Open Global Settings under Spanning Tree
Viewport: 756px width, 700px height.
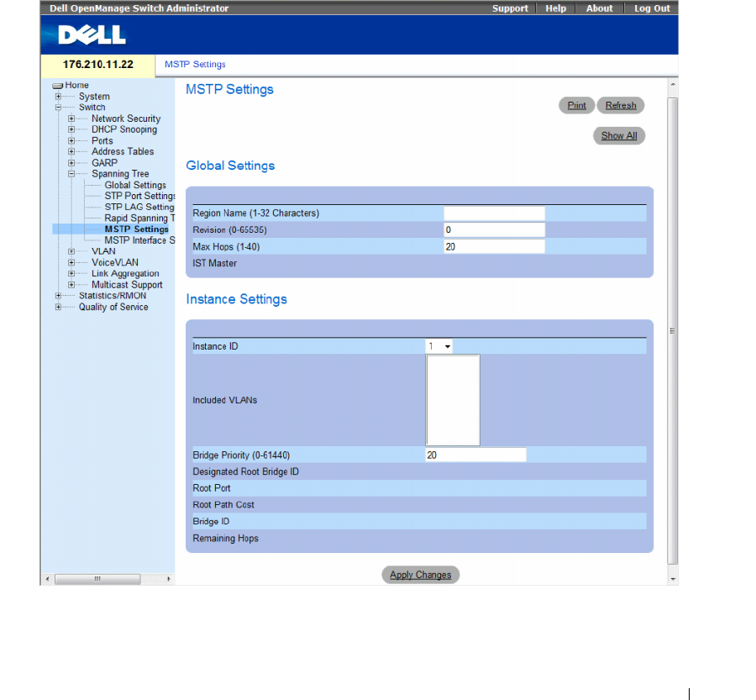point(135,185)
